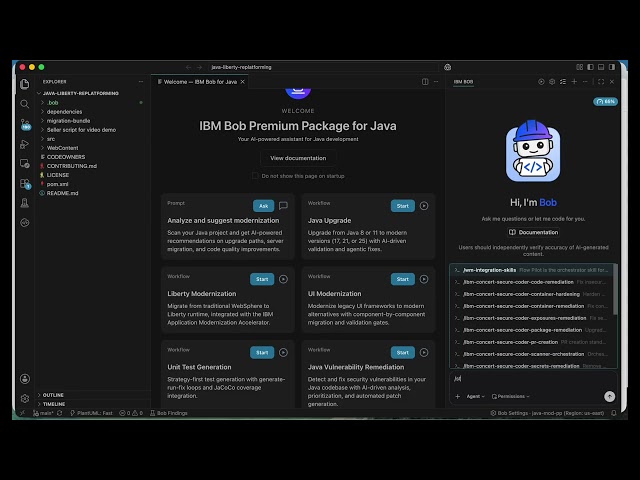Viewport: 640px width, 480px height.
Task: Start a new Bob chat with plus icon
Action: point(574,82)
